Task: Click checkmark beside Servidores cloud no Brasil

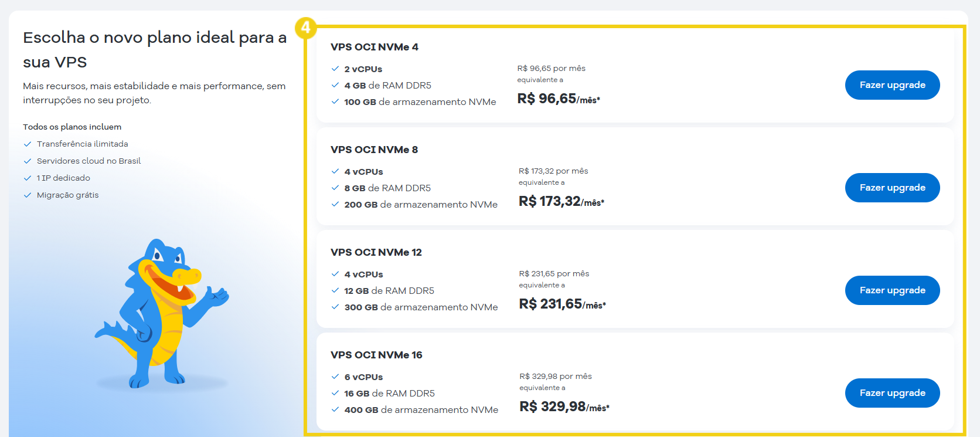Action: (x=28, y=161)
